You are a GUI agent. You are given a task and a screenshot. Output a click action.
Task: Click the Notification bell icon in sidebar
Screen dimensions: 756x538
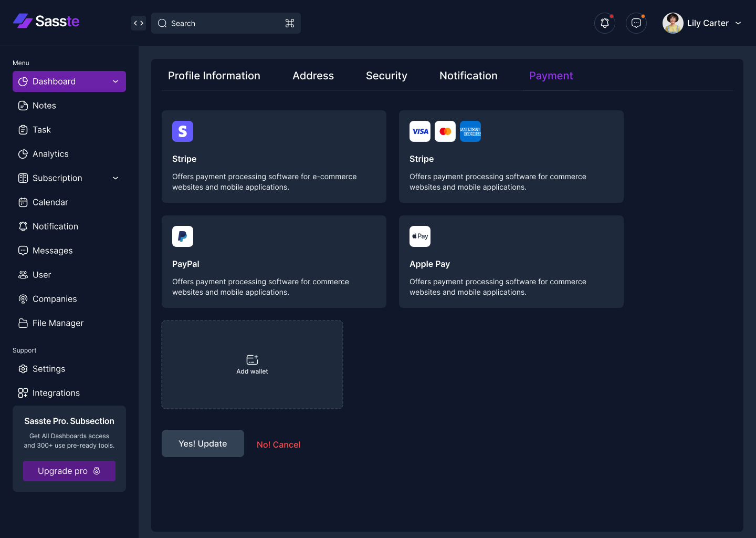(x=23, y=226)
